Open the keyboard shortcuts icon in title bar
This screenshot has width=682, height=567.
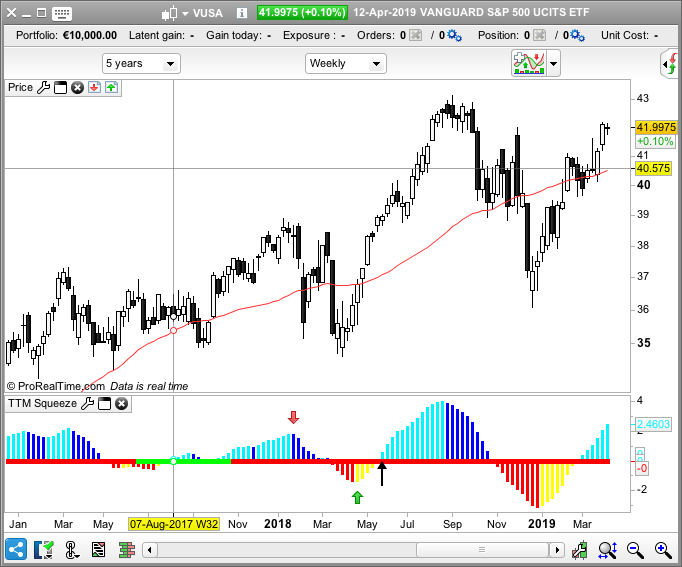point(62,13)
